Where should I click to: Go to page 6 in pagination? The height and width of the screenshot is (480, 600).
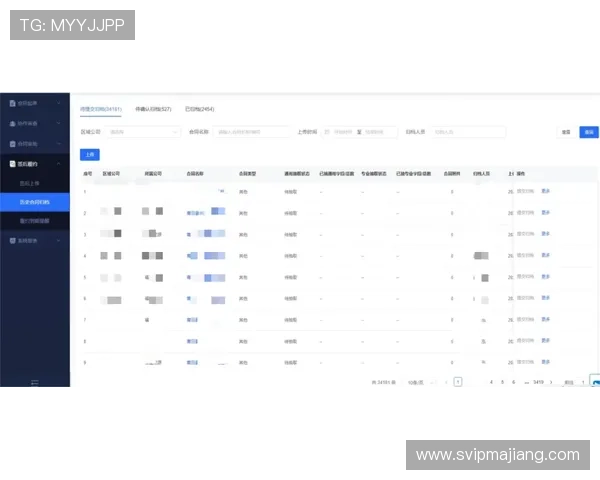pos(514,382)
